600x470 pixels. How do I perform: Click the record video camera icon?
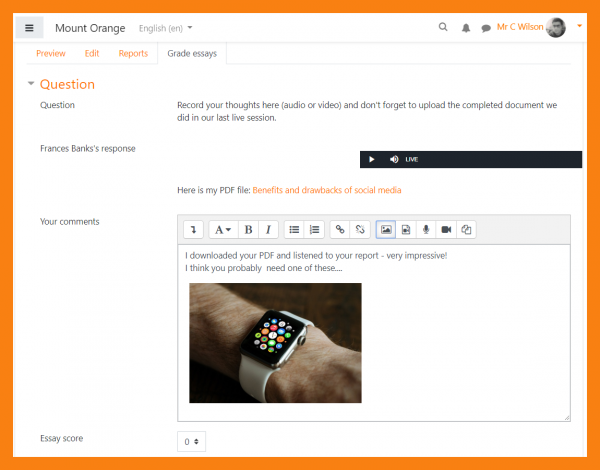(x=446, y=229)
